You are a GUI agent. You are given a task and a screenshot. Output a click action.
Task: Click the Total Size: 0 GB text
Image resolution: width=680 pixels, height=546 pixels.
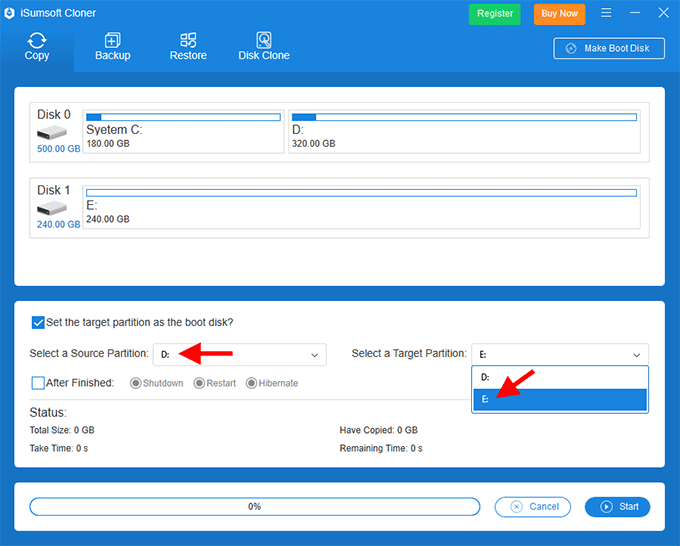[62, 430]
